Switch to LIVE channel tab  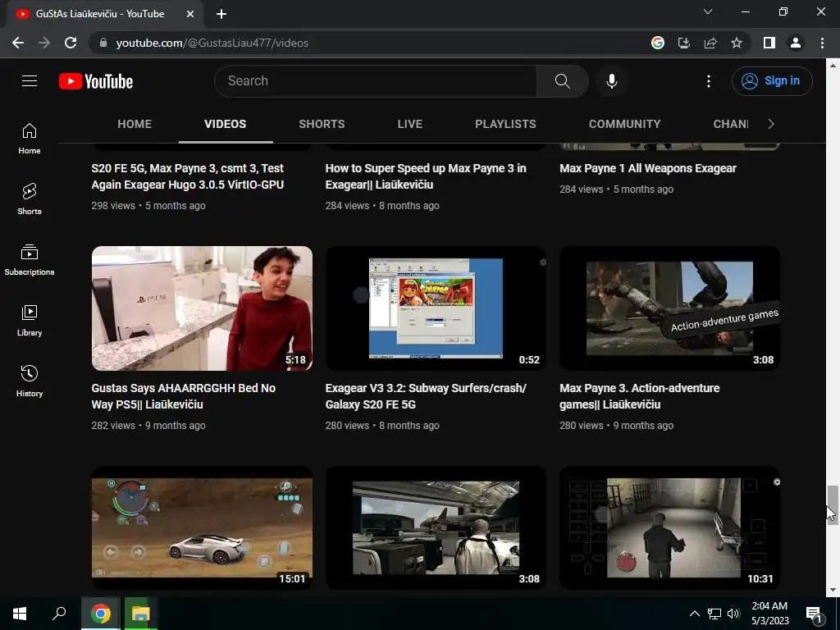[410, 125]
